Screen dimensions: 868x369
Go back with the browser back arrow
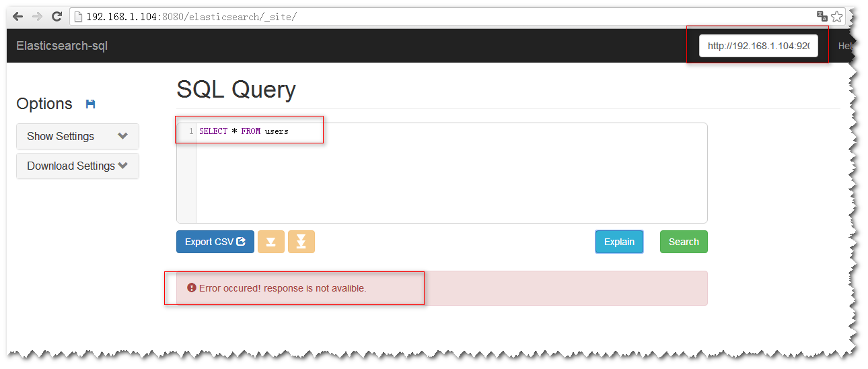coord(18,16)
